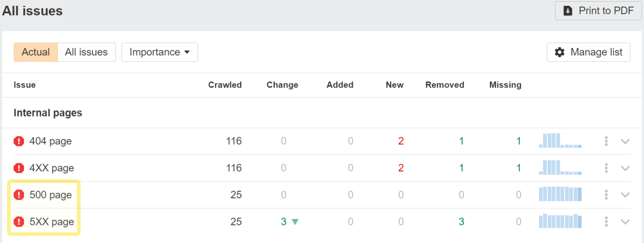Screen dimensions: 644x243
Task: Click the alert icon beside 5XX page
Action: pos(19,222)
